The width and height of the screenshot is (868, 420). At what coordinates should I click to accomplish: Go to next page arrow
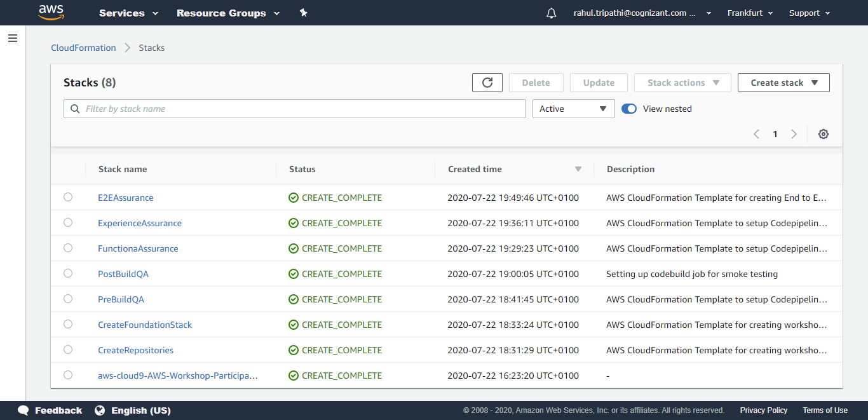[x=794, y=134]
